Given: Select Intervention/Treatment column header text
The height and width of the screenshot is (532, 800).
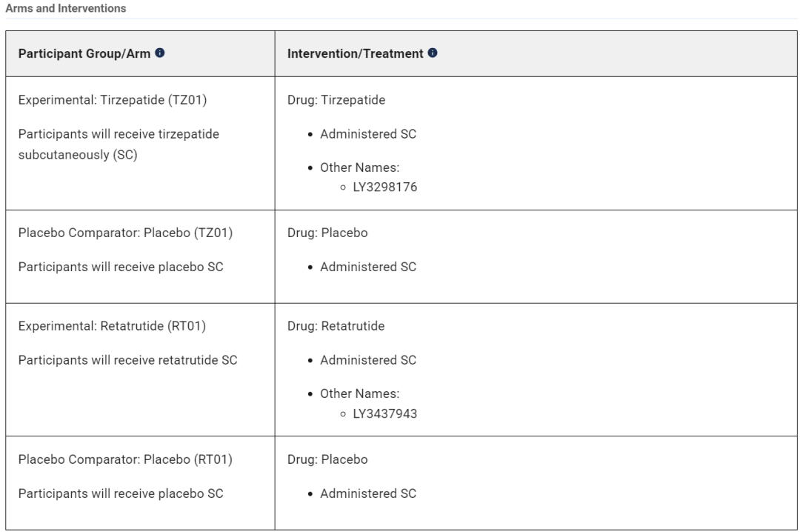Looking at the screenshot, I should tap(355, 53).
